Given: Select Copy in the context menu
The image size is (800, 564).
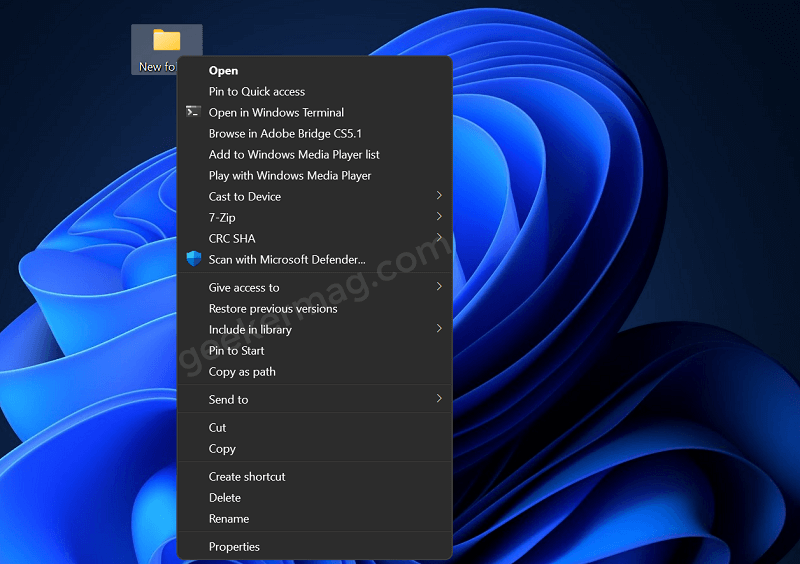Looking at the screenshot, I should tap(314, 448).
